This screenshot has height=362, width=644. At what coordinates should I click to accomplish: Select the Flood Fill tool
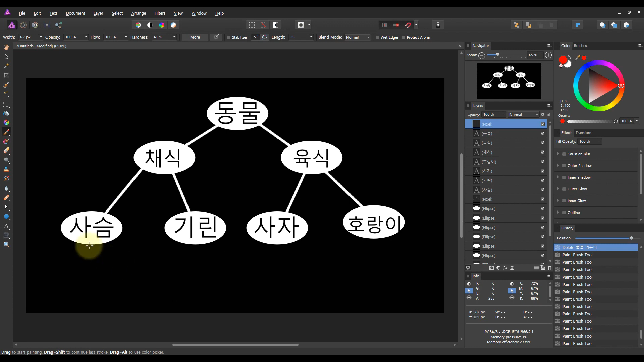pos(6,113)
